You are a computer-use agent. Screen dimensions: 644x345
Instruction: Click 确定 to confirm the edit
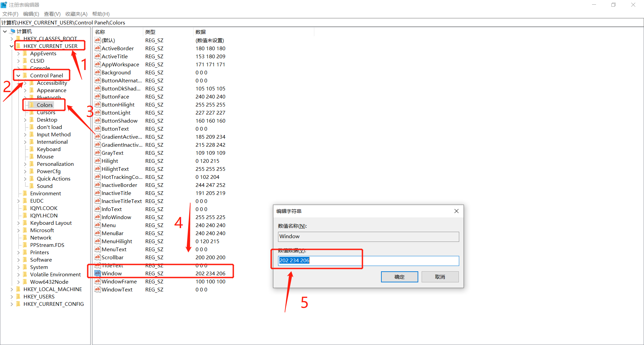coord(399,277)
